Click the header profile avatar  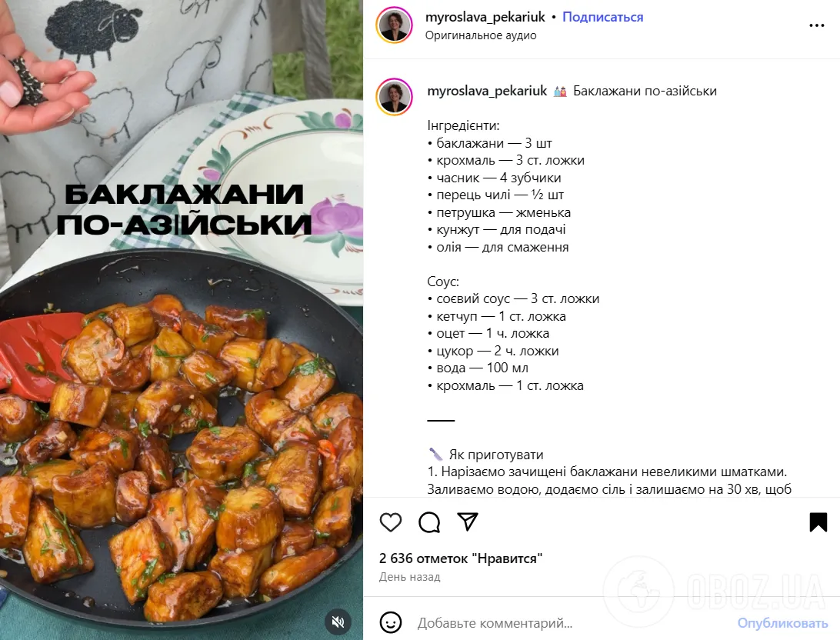point(395,25)
